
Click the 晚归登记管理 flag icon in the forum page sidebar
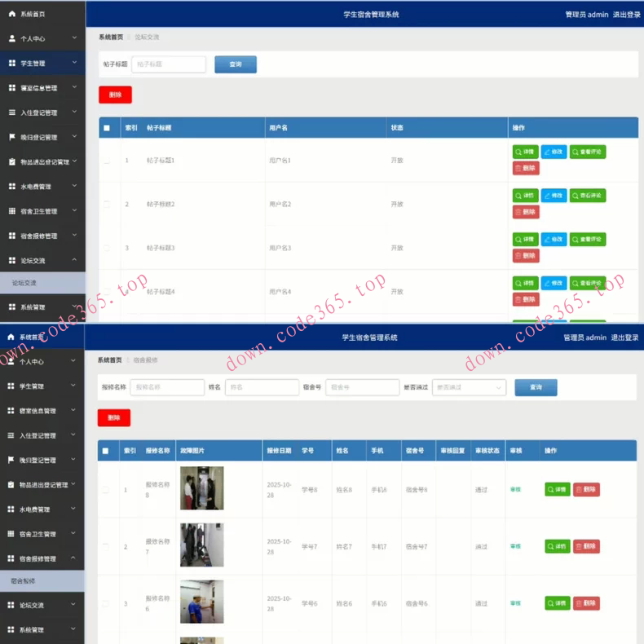click(12, 137)
